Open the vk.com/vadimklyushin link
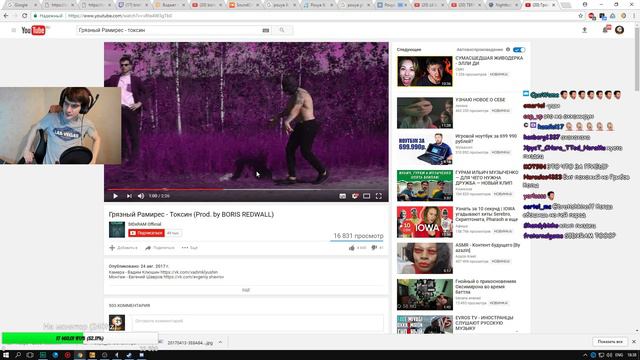The height and width of the screenshot is (360, 640). (189, 272)
